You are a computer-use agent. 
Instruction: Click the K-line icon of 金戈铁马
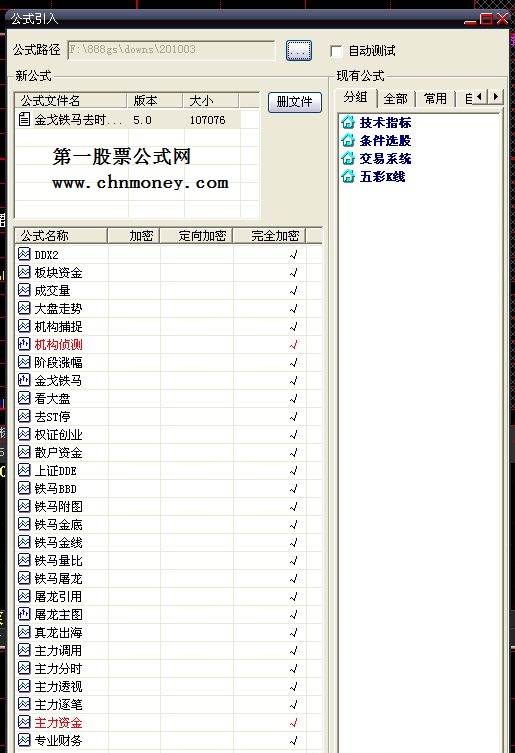coord(24,380)
